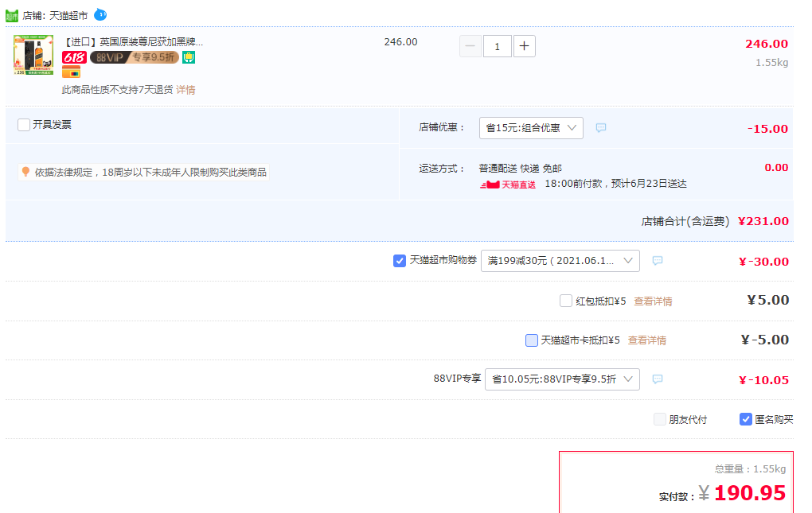Uncheck the 匿名购买 checkbox

coord(746,419)
